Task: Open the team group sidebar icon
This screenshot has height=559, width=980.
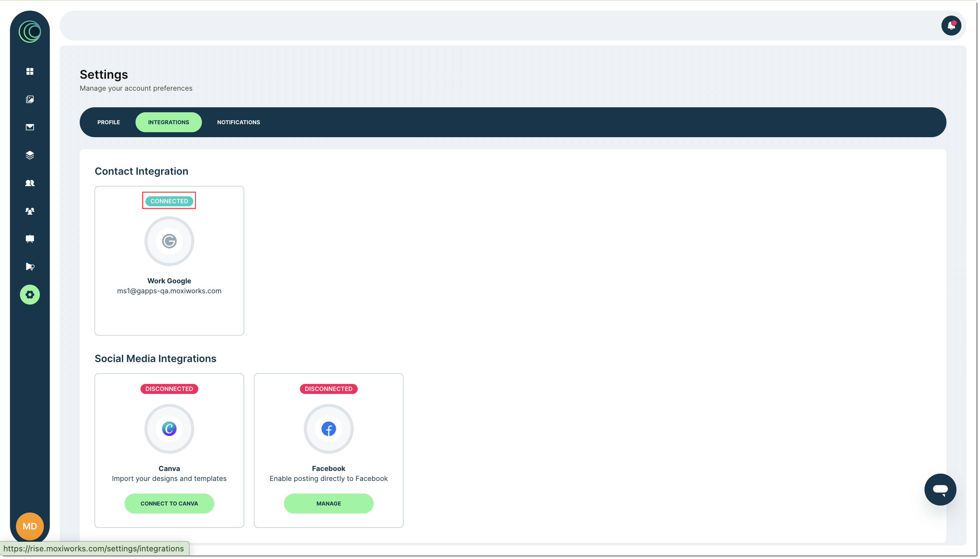Action: click(30, 211)
